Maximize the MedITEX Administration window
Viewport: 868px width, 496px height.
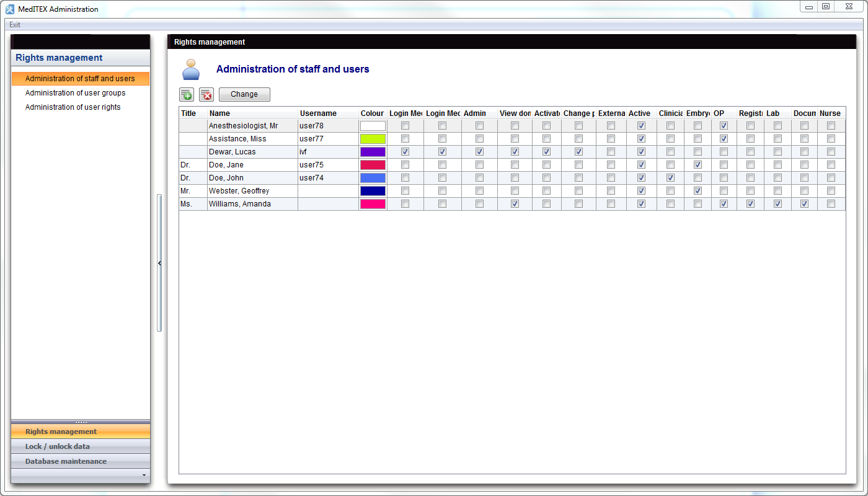pos(825,6)
